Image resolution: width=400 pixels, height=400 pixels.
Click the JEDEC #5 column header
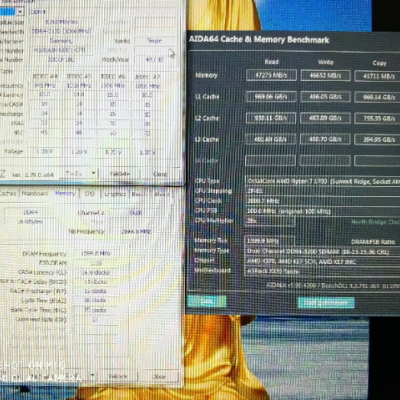79,76
